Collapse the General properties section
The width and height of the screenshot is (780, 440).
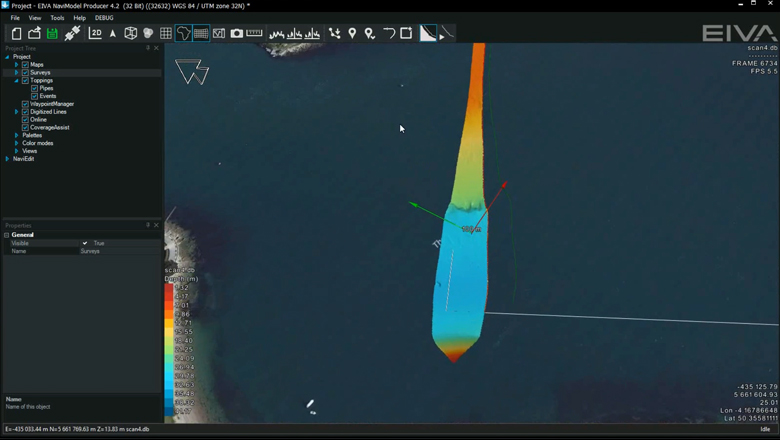7,235
